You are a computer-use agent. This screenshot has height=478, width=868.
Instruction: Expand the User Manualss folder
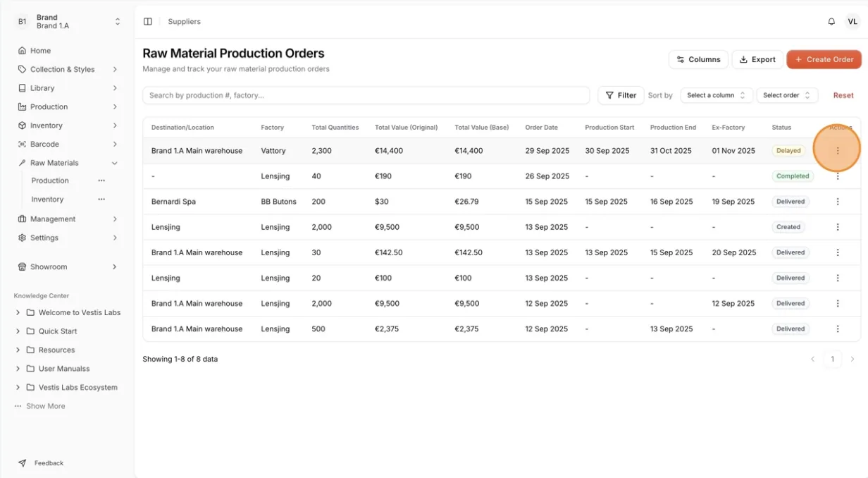pos(18,369)
